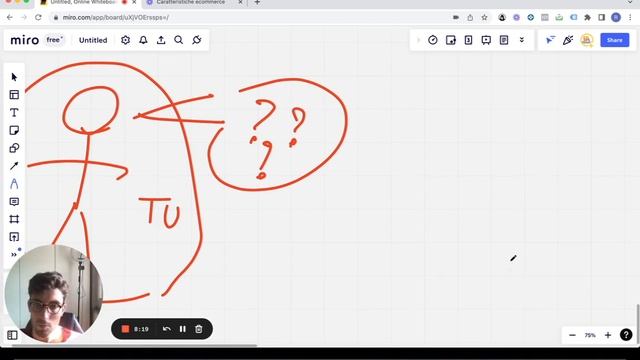Bookmark page with the star icon
640x360 pixels.
(x=484, y=18)
